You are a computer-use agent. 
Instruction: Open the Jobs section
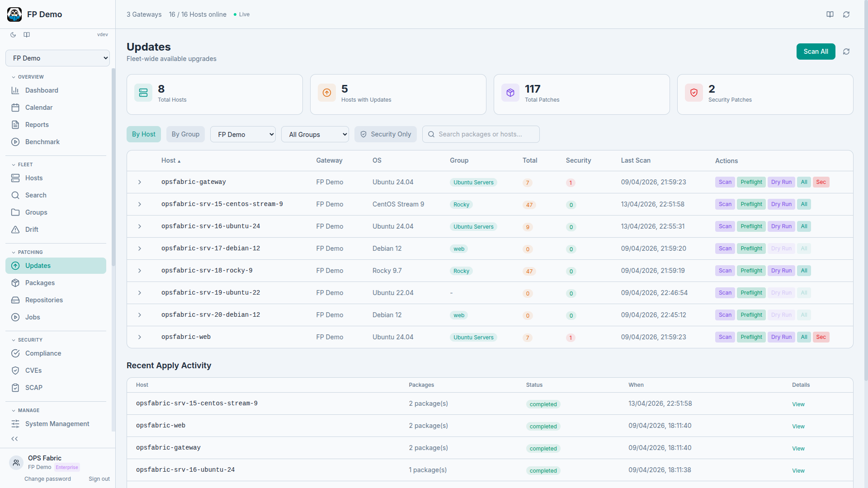click(x=32, y=317)
